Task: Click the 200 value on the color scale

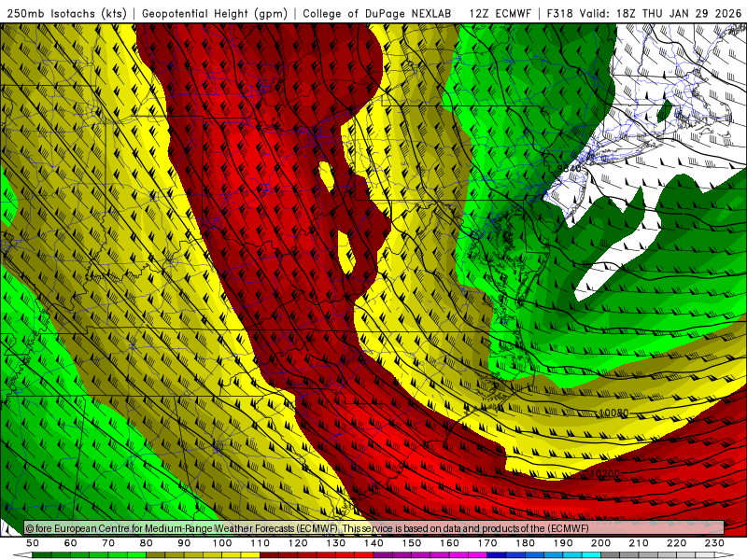Action: click(600, 543)
